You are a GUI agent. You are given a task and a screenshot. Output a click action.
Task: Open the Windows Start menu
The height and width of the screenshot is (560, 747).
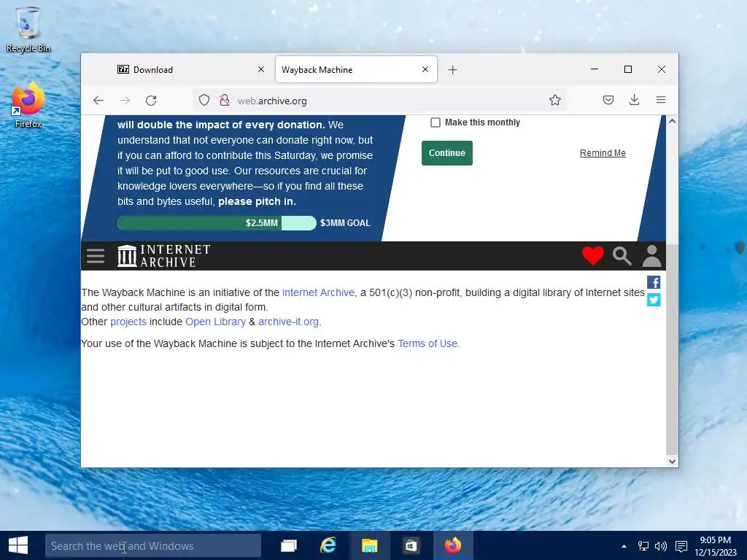tap(18, 545)
